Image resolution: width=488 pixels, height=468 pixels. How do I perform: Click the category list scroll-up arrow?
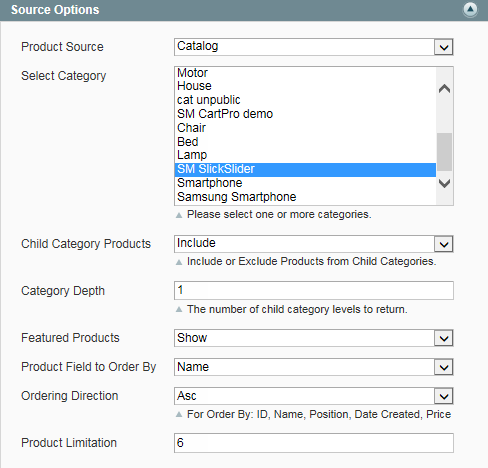tap(444, 89)
